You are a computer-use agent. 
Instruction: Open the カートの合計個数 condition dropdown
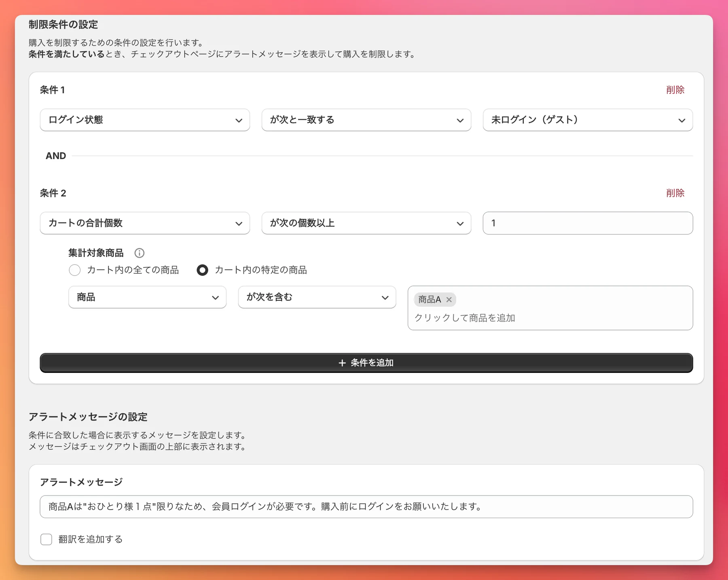pyautogui.click(x=145, y=223)
